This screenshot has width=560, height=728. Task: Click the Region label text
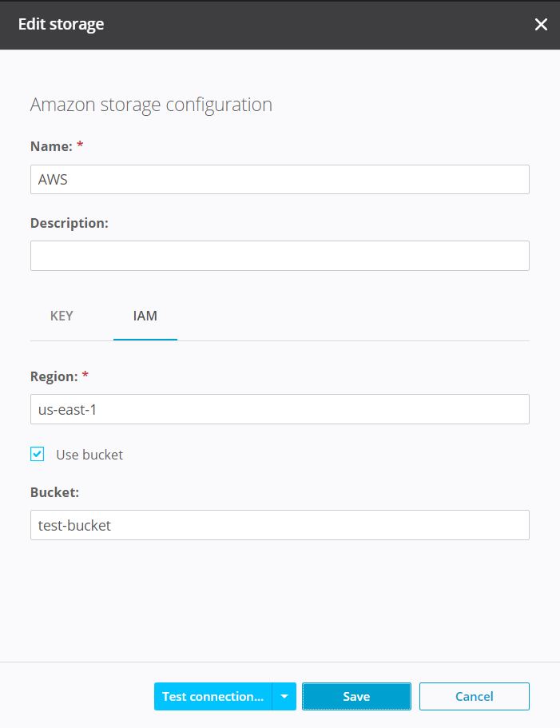pos(53,376)
